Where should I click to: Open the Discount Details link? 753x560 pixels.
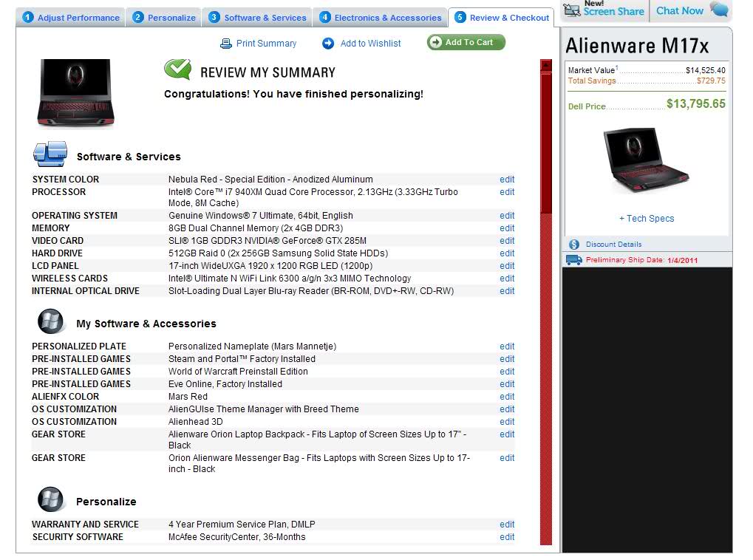(x=613, y=245)
